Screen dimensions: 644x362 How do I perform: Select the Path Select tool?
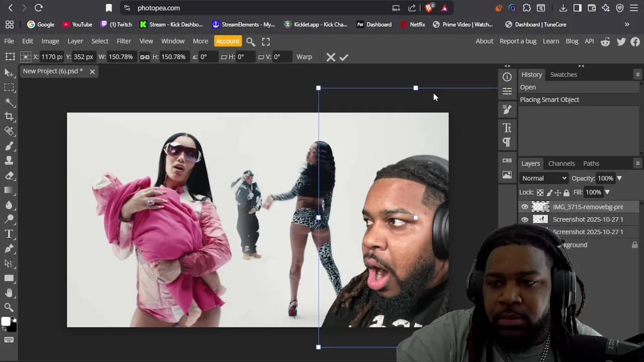coord(9,263)
